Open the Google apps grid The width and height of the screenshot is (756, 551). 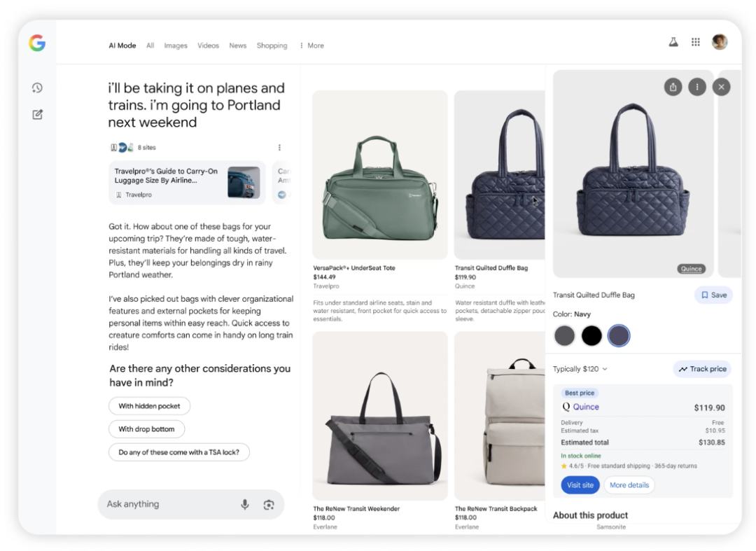click(695, 43)
